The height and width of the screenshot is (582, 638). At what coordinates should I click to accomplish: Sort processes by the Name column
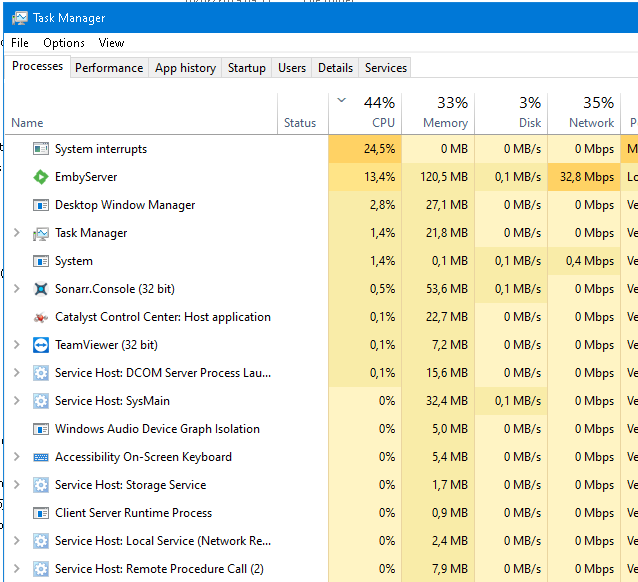[x=28, y=123]
